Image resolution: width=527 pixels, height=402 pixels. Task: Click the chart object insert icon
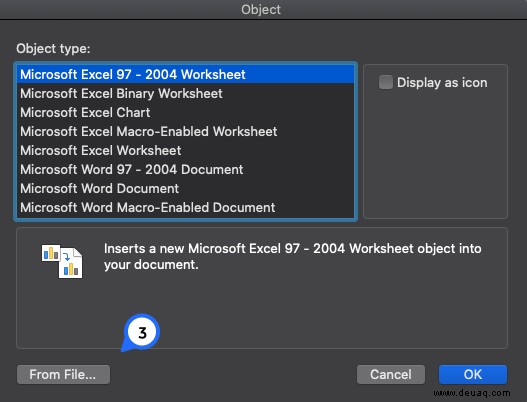[62, 261]
